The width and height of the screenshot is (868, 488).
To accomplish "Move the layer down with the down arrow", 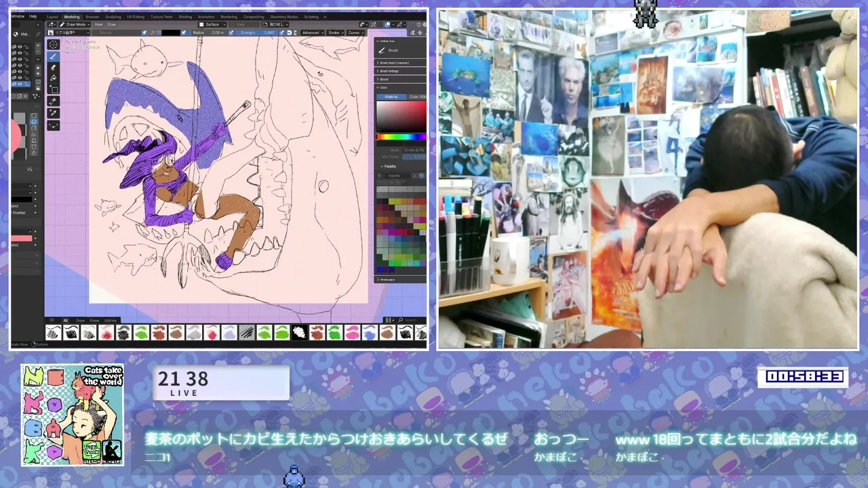I will (x=38, y=74).
